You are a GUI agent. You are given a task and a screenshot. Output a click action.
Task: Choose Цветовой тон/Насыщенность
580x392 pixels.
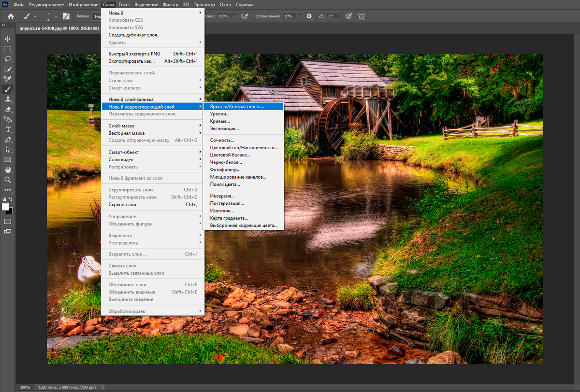[x=244, y=147]
